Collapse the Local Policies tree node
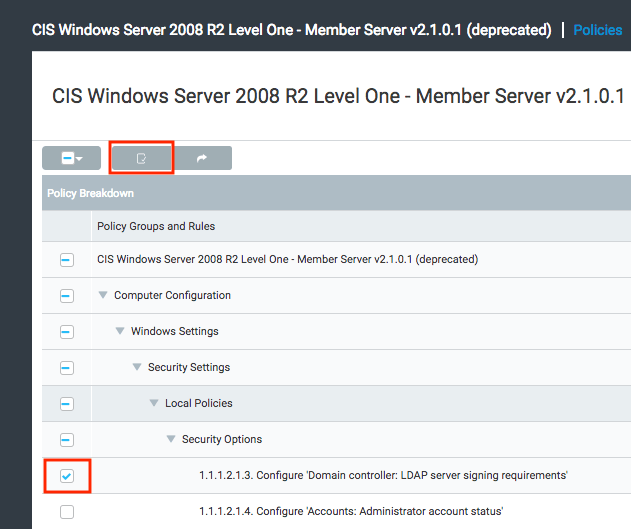The height and width of the screenshot is (529, 631). (154, 403)
